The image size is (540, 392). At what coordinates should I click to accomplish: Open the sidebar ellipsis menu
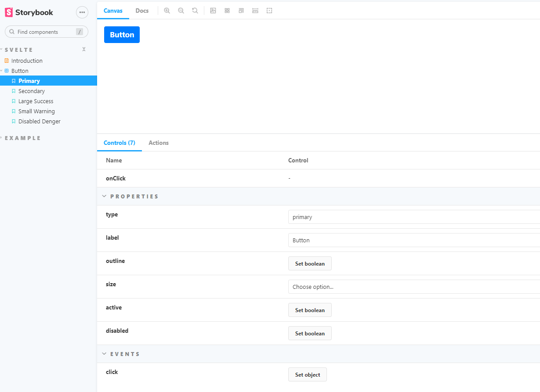click(x=82, y=12)
